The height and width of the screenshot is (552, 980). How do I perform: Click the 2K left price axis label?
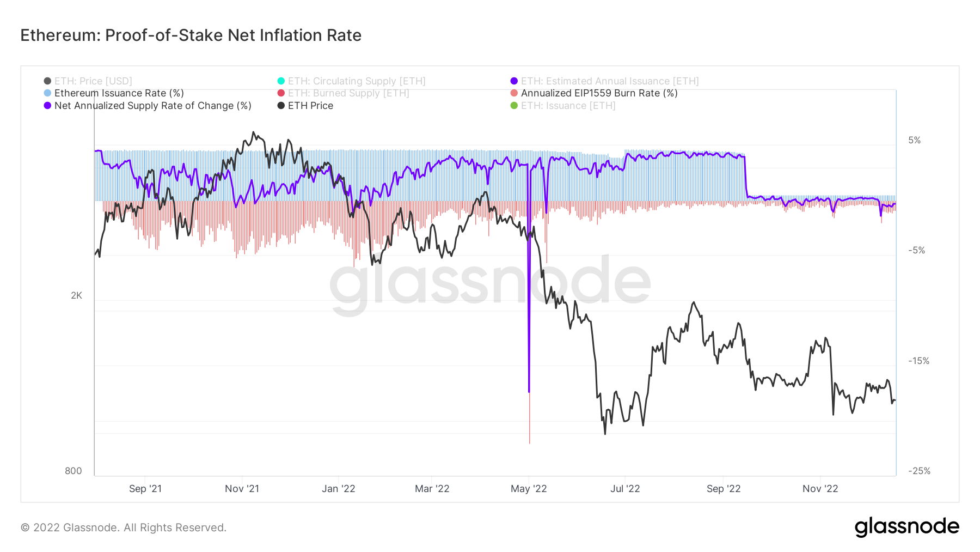[76, 295]
